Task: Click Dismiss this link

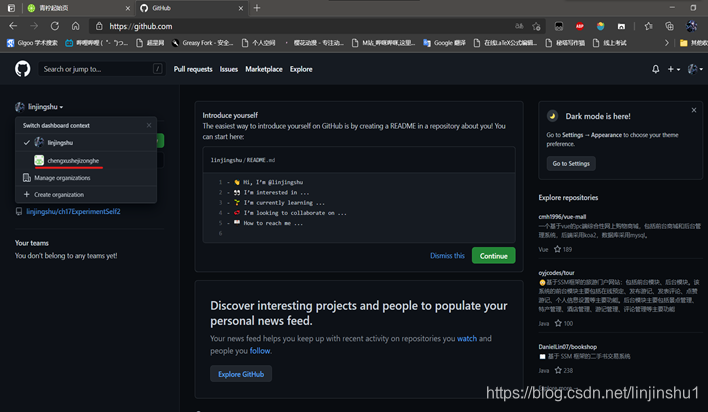Action: coord(447,256)
